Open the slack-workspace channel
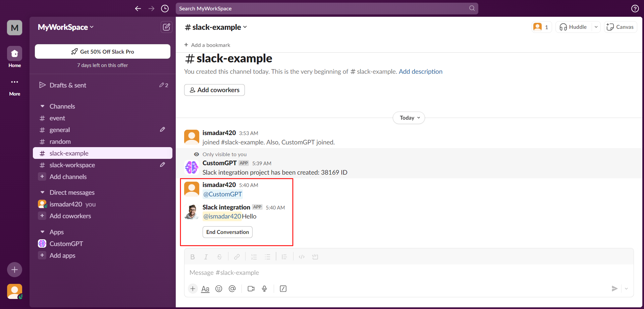Viewport: 644px width, 309px height. (103, 165)
